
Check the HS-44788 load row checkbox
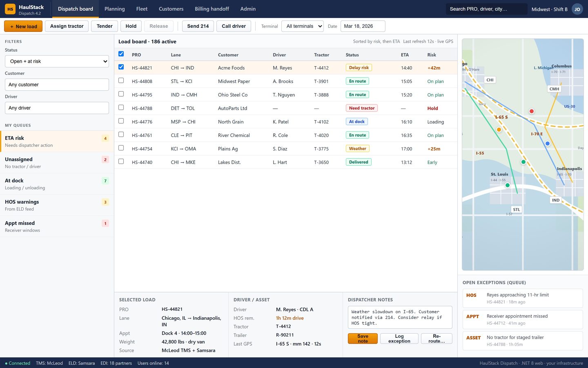point(121,108)
